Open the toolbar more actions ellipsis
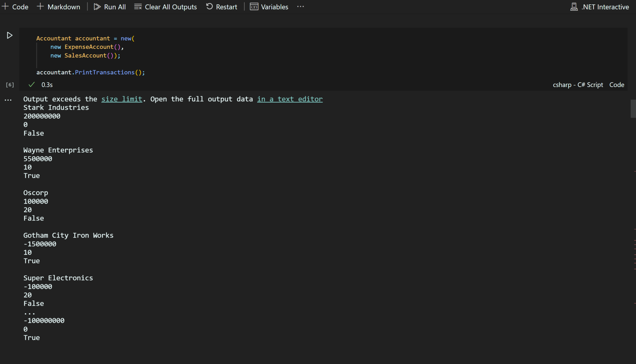636x364 pixels. (301, 7)
